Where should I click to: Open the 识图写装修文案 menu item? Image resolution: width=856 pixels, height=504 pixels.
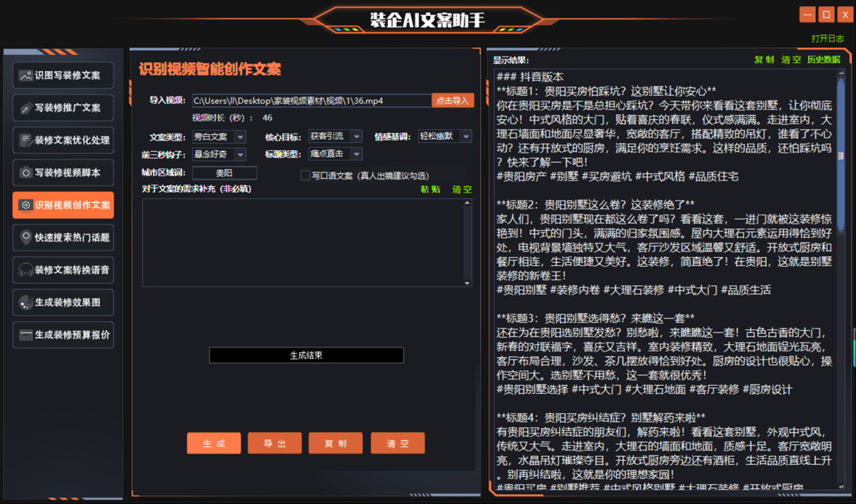pyautogui.click(x=63, y=75)
